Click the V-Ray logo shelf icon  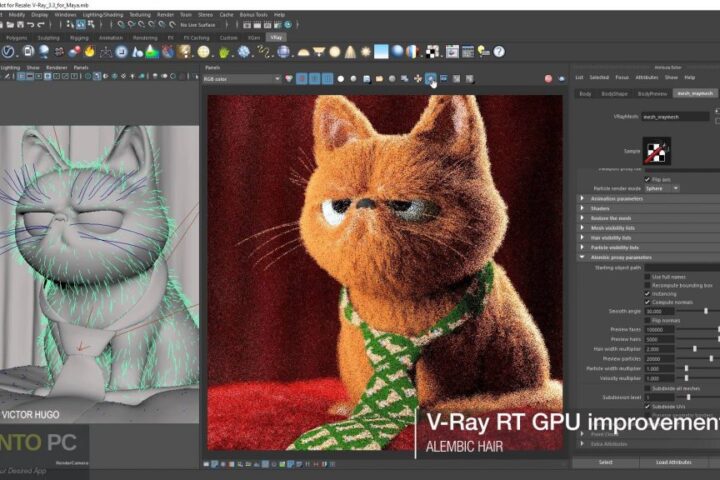pos(7,52)
